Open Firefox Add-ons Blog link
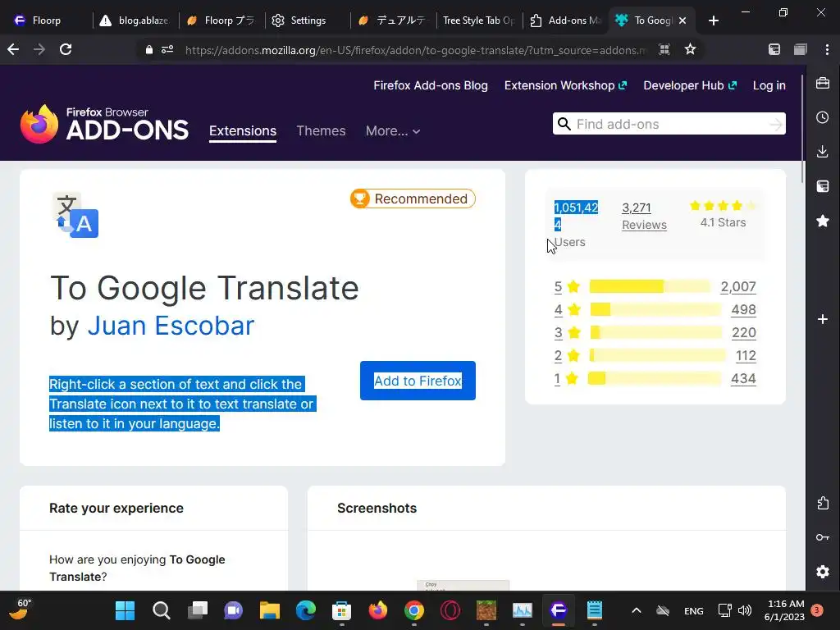The height and width of the screenshot is (630, 840). tap(431, 85)
